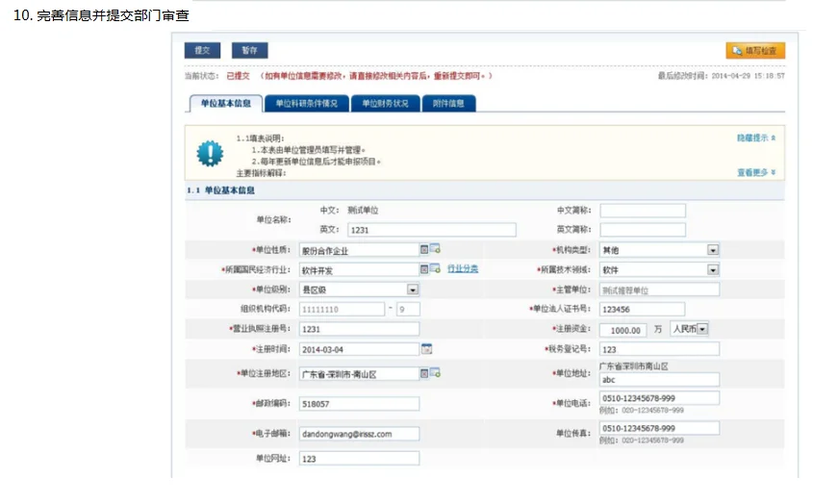Click the 所属国民经济行业 field showing 软件开发

tap(359, 270)
